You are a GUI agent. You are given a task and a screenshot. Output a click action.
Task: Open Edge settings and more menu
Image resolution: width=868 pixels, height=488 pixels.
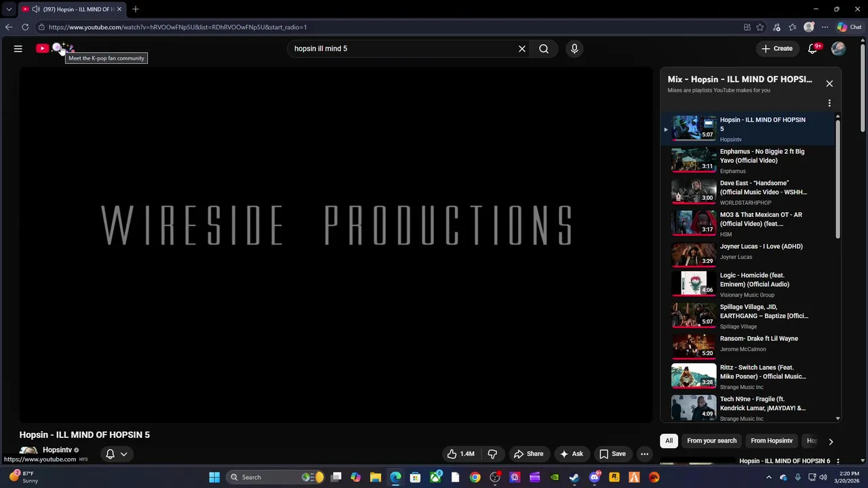(x=825, y=27)
